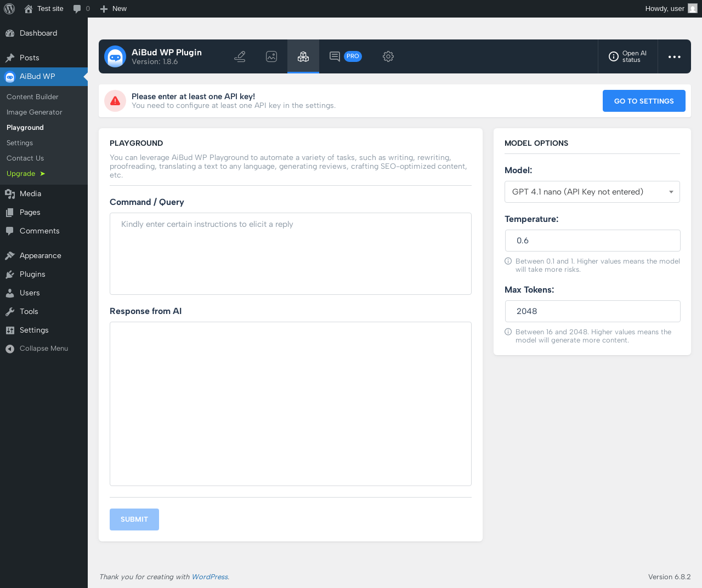Check Open AI status

[627, 56]
